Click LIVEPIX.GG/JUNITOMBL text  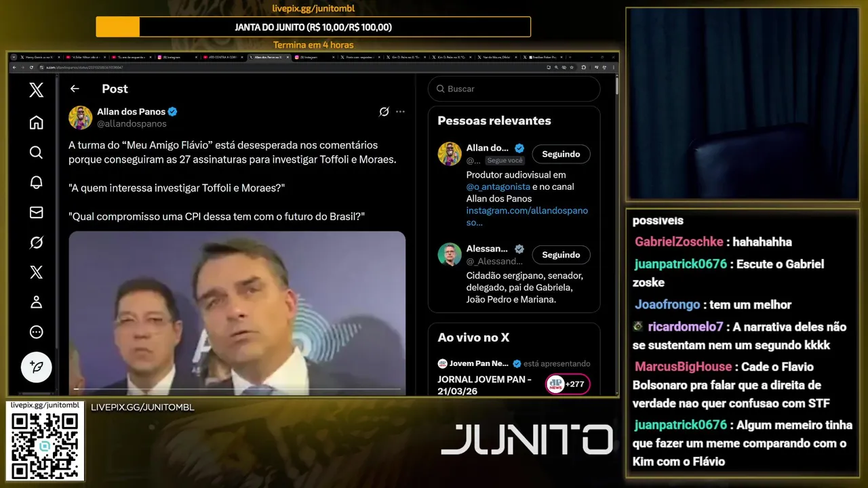142,407
